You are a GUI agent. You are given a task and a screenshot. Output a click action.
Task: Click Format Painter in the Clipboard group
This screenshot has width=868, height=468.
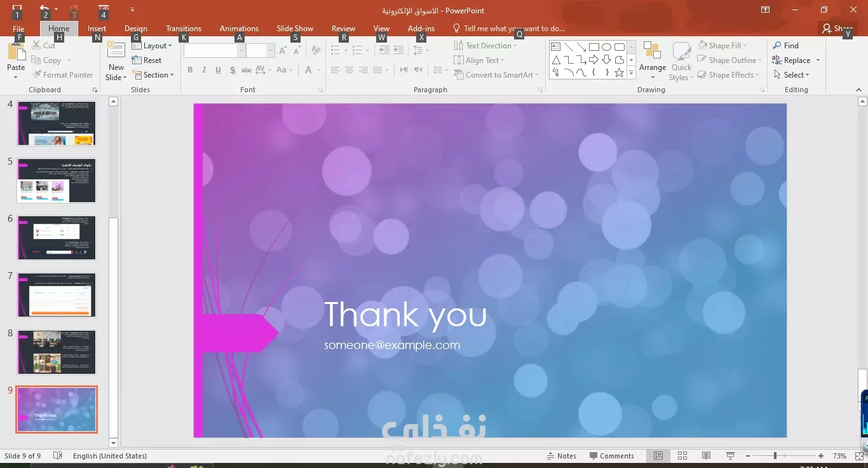pos(62,75)
